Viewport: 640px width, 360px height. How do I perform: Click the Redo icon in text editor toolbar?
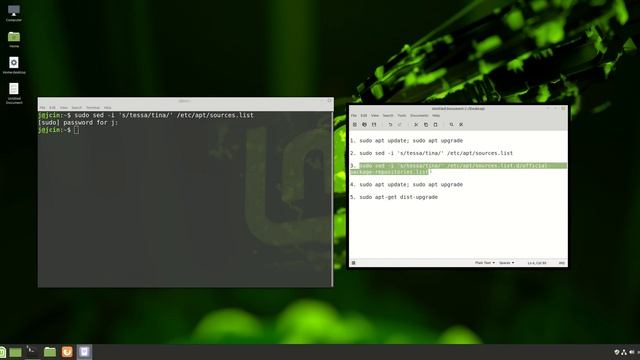click(400, 124)
